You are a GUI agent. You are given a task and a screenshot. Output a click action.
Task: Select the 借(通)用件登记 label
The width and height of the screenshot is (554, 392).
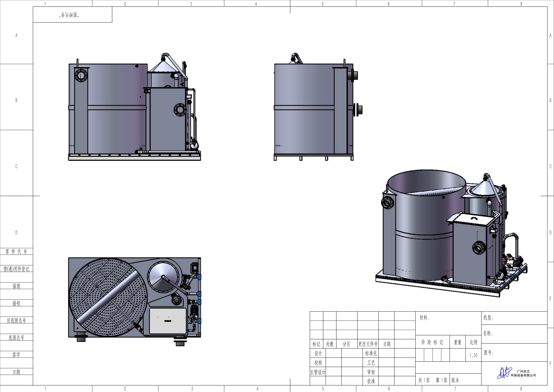point(16,269)
